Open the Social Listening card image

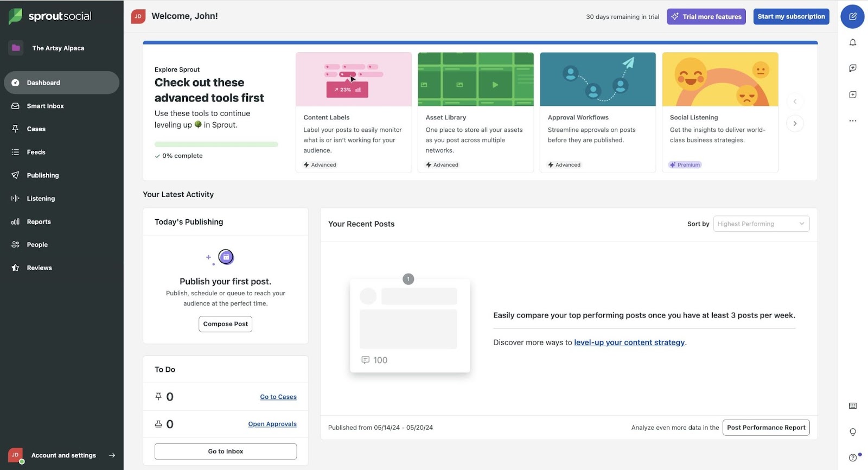[720, 79]
